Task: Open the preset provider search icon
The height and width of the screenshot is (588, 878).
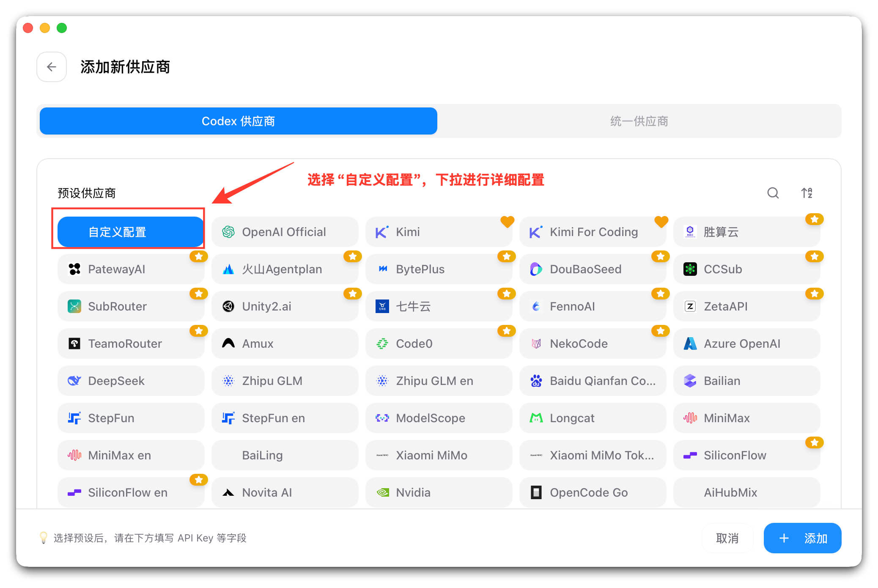Action: coord(773,193)
